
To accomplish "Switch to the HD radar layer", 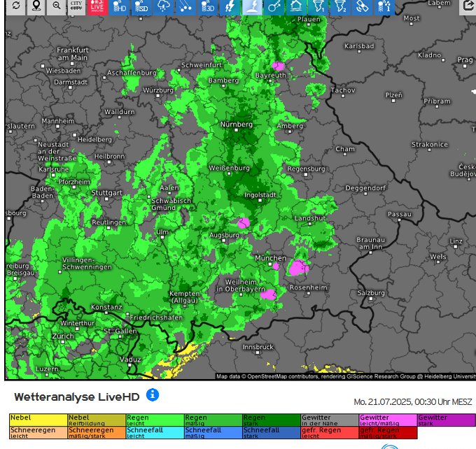I will click(x=120, y=7).
